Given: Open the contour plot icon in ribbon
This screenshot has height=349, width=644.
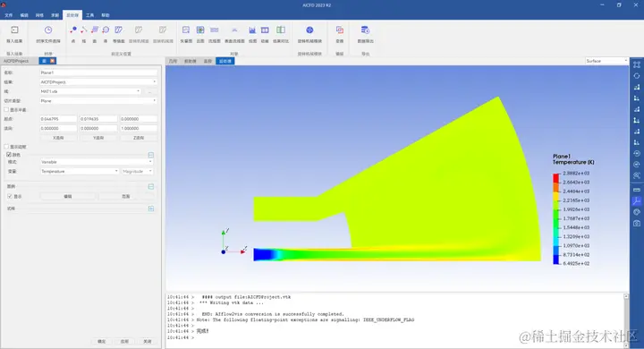Looking at the screenshot, I should (200, 30).
